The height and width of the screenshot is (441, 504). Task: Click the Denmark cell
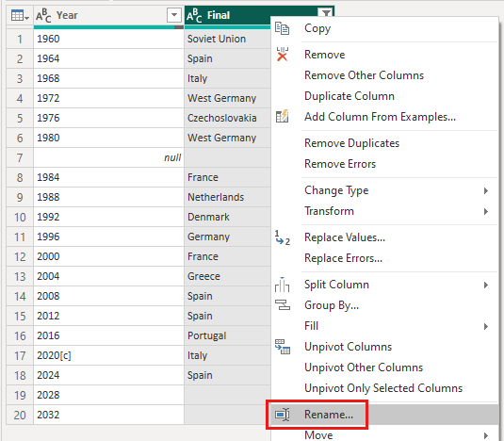(227, 217)
